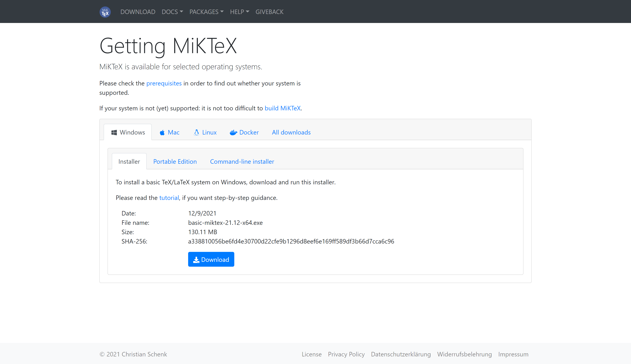The height and width of the screenshot is (364, 631).
Task: Click the tutorial link for guidance
Action: pos(169,197)
